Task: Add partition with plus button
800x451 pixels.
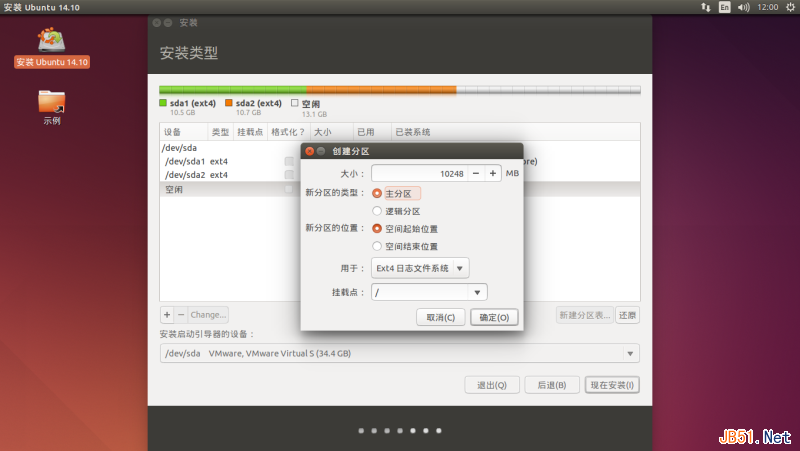Action: tap(167, 315)
